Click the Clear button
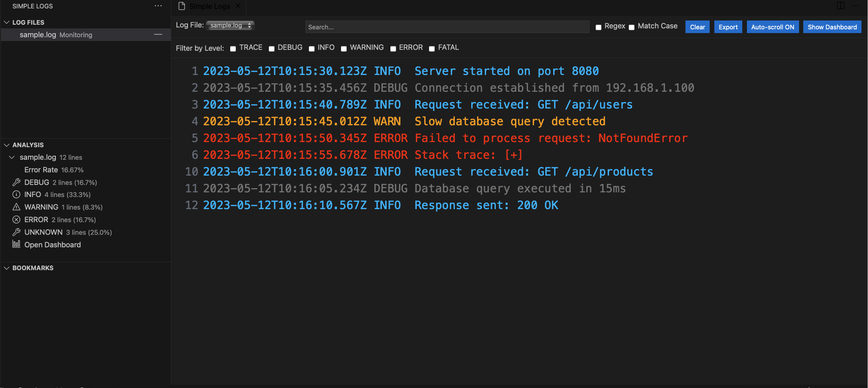The image size is (868, 388). coord(697,27)
